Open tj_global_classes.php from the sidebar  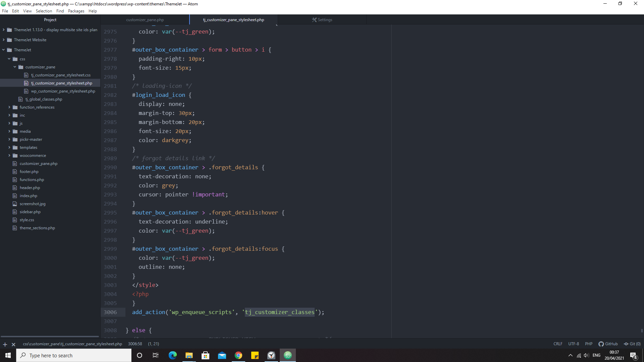[x=44, y=99]
